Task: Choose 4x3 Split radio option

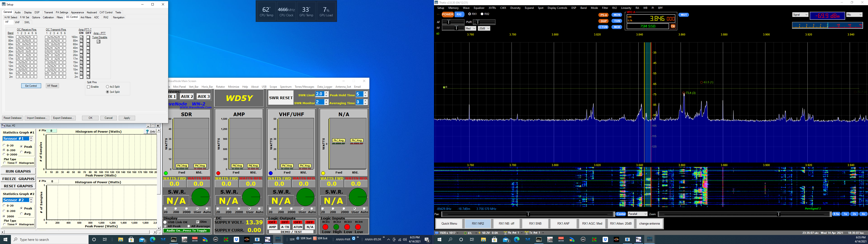Action: (108, 87)
